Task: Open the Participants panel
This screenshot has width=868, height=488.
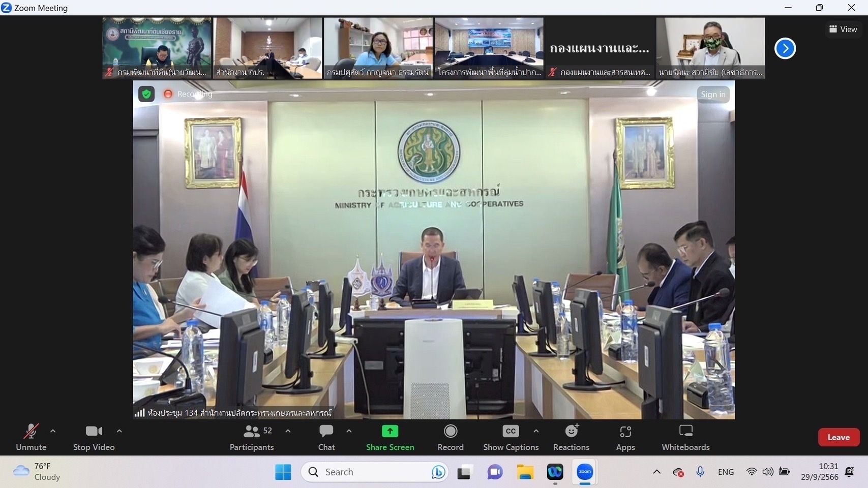Action: coord(252,437)
